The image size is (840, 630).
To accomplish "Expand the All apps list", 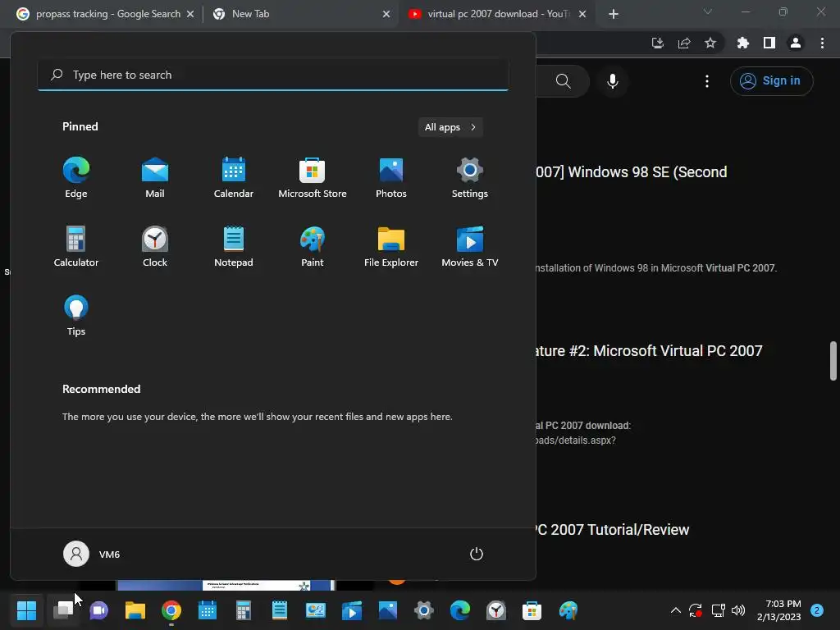I will click(450, 127).
